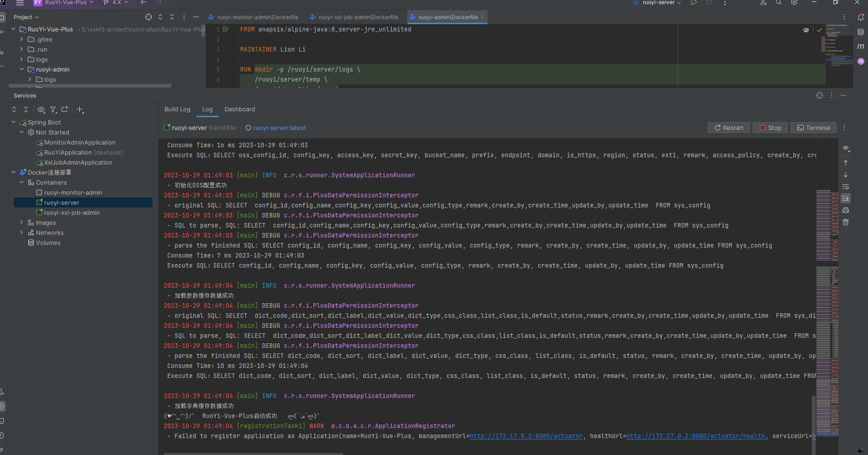
Task: Toggle reader mode eye in editor
Action: click(x=806, y=30)
